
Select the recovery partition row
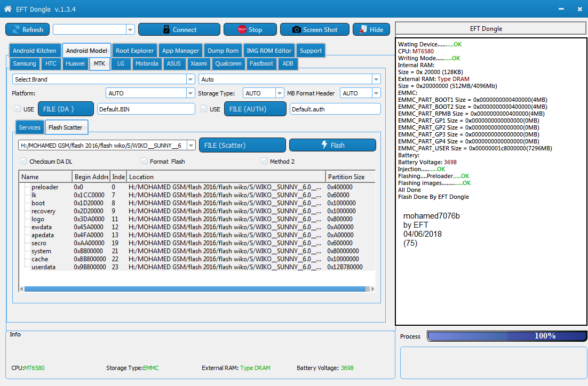click(x=197, y=211)
